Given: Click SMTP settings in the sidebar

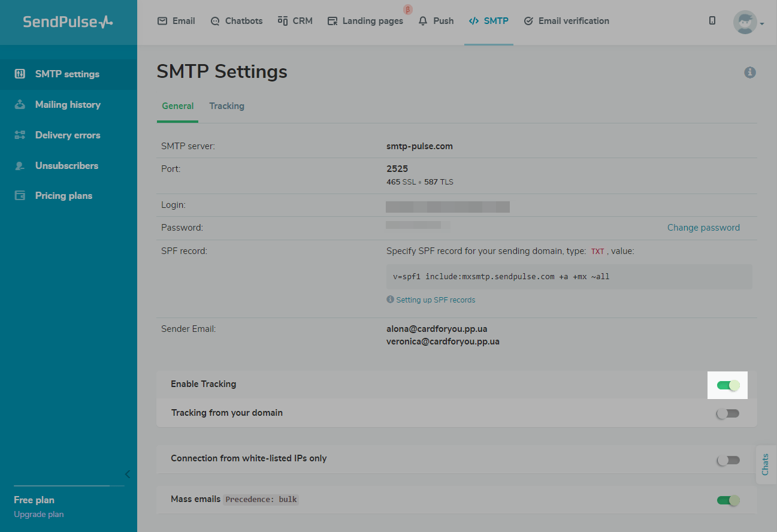Looking at the screenshot, I should tap(67, 74).
